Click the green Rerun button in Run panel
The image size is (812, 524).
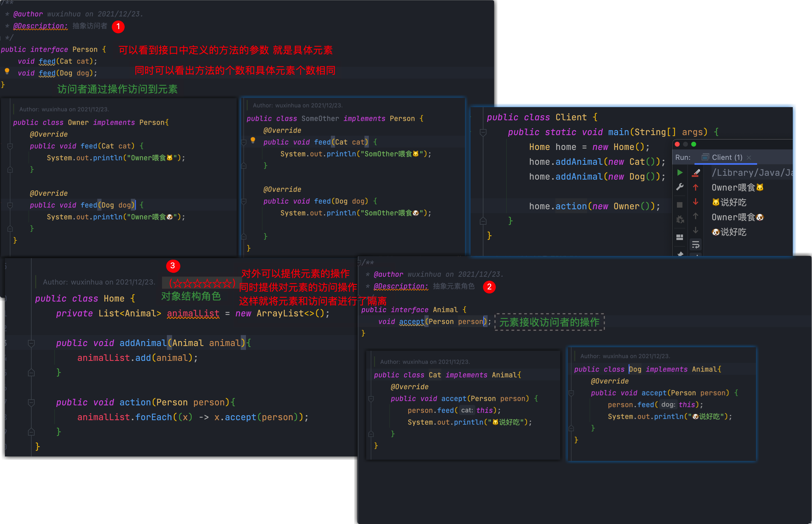[680, 172]
